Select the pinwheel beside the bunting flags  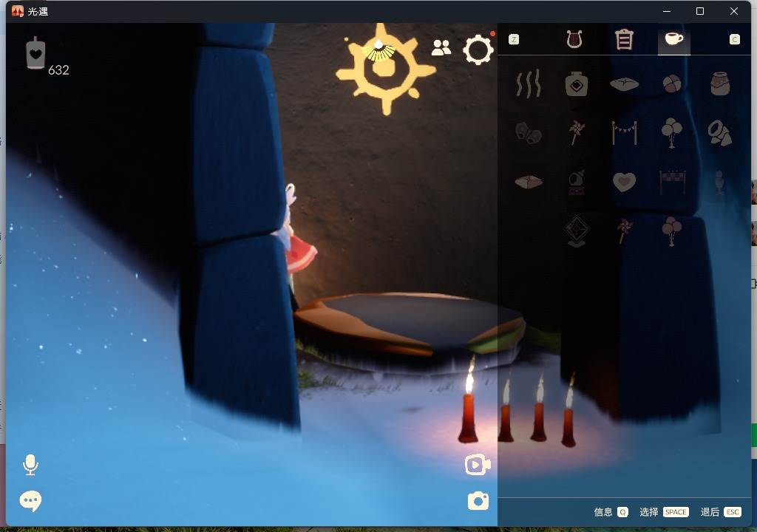[576, 133]
